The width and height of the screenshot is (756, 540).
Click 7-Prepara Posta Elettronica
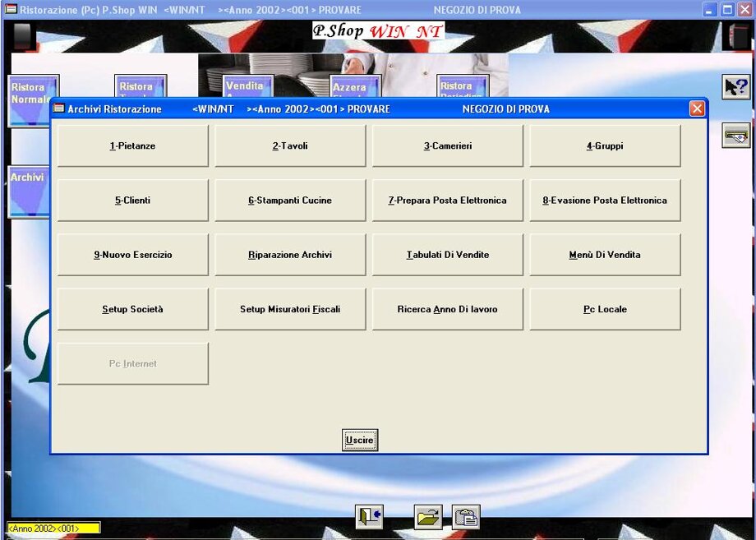click(448, 201)
